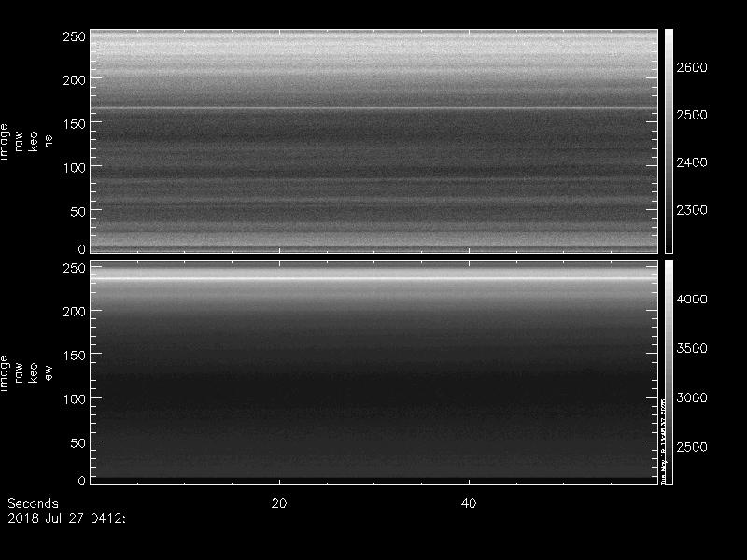
Task: Click the 50 tick label on ns keogram axis
Action: point(78,212)
